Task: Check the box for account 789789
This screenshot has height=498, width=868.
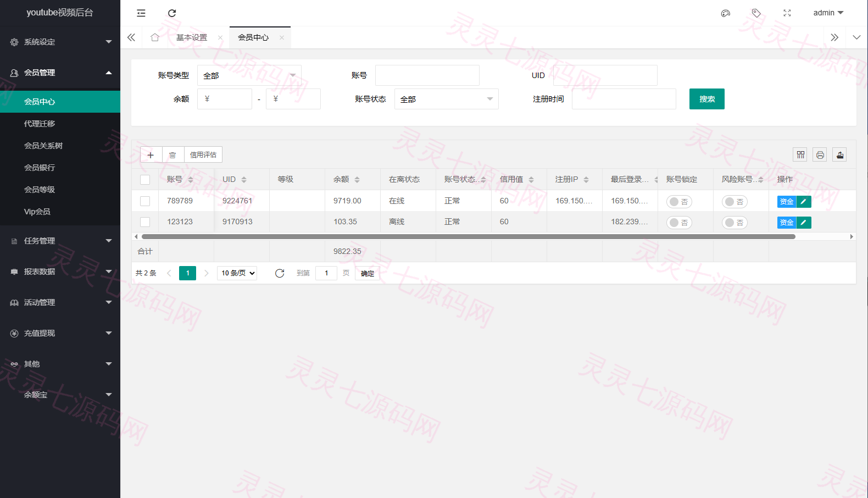Action: pyautogui.click(x=145, y=201)
